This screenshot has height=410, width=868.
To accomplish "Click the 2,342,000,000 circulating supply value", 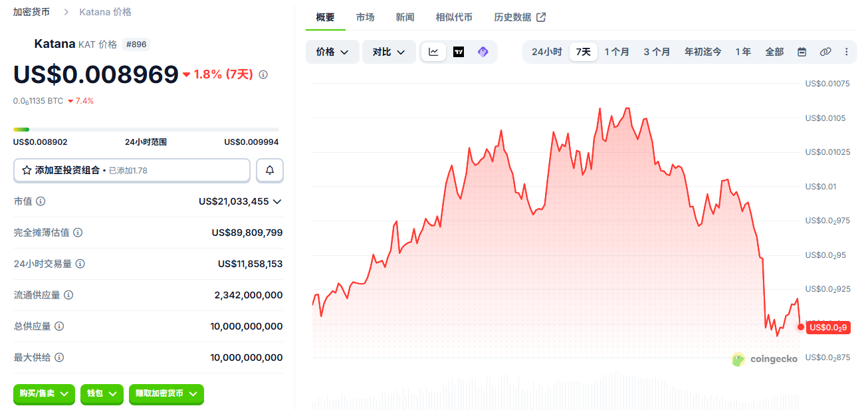I will (249, 295).
